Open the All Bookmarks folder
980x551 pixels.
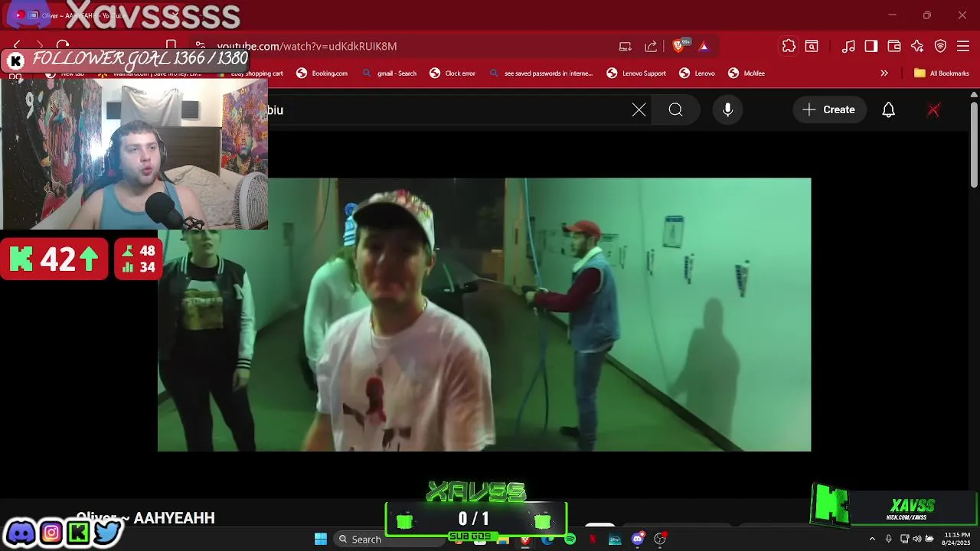click(942, 73)
